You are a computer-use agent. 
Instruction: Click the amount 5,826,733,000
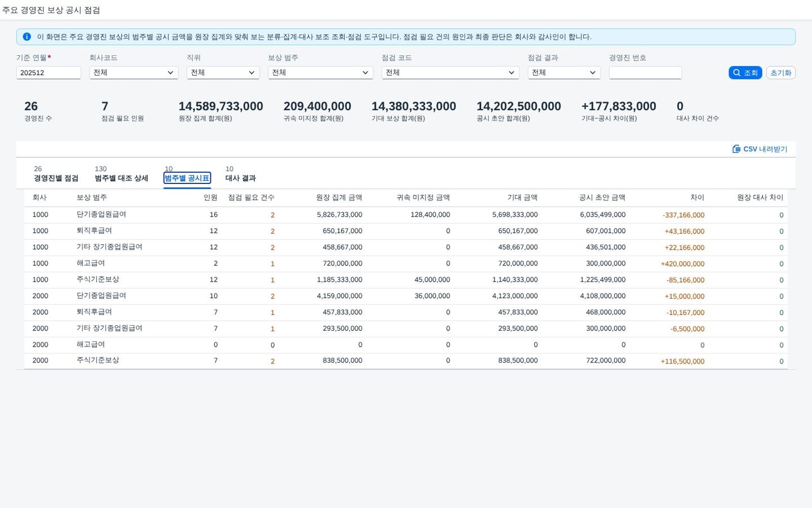coord(339,214)
